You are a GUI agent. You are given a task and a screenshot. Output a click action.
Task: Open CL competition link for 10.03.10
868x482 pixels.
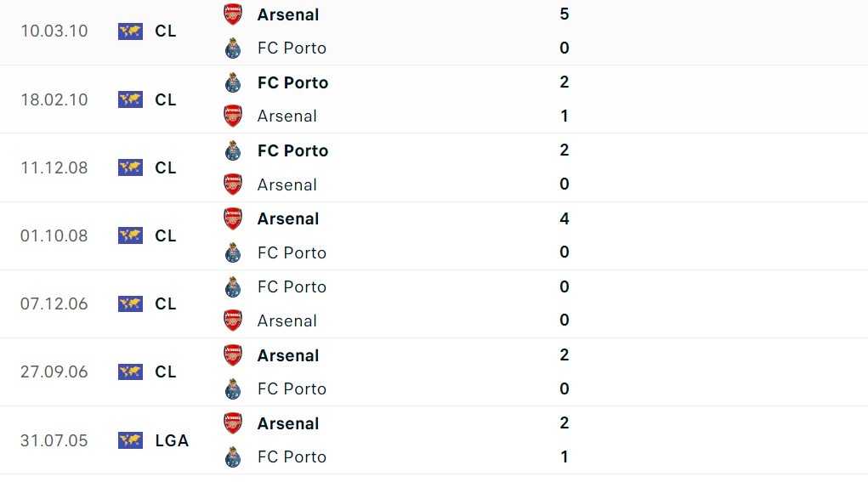(x=166, y=31)
